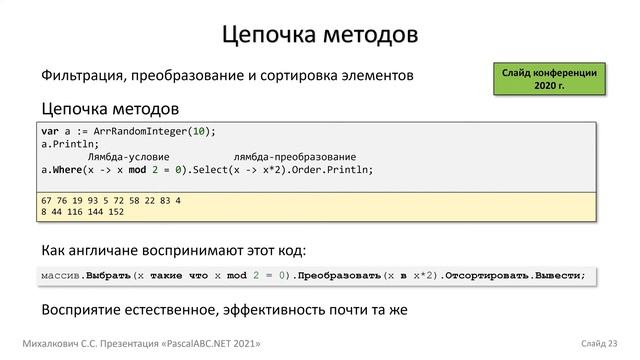The image size is (640, 360).
Task: Click text "Как англичане воспринимают этот код:"
Action: click(173, 250)
